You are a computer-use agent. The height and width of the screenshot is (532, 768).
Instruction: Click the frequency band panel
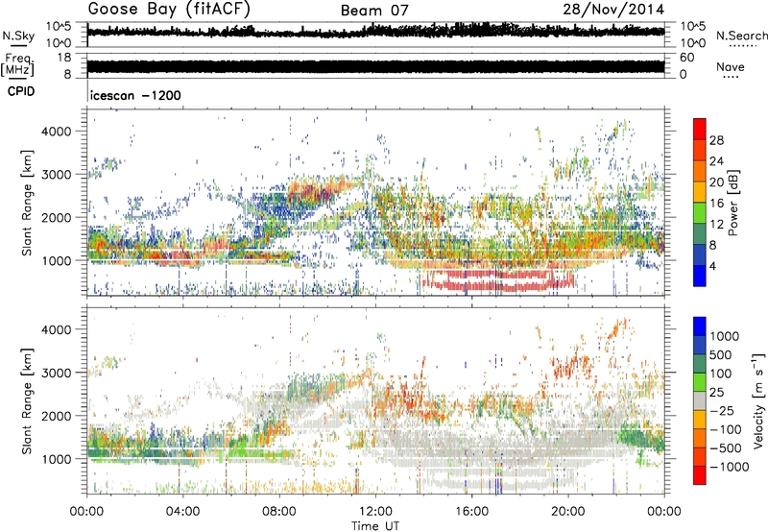pyautogui.click(x=375, y=66)
